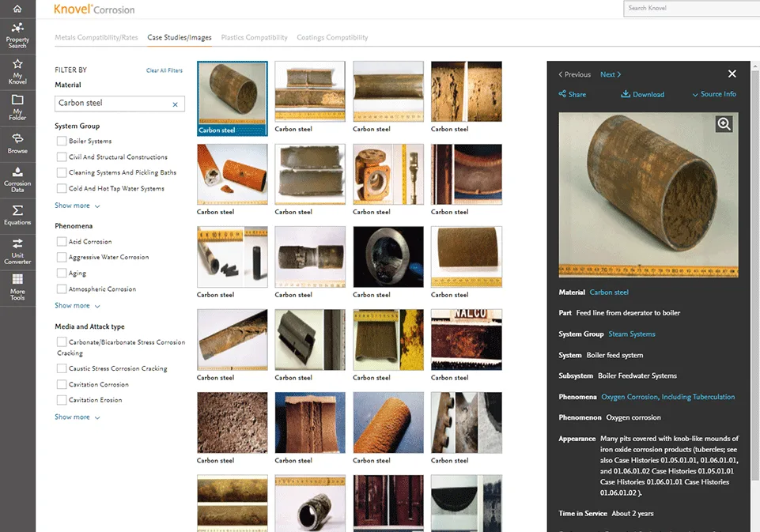Expand Show more under Phenomena
Screen dimensions: 760x532
point(72,306)
